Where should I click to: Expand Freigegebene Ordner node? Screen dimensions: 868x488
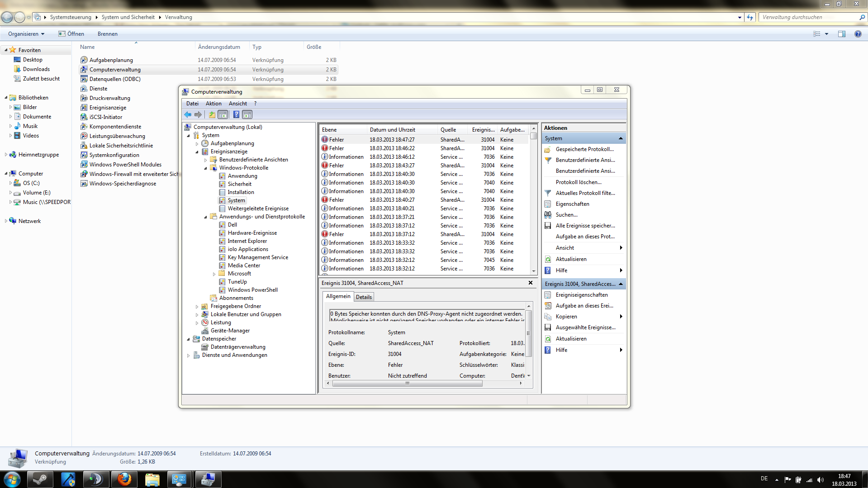(x=197, y=307)
